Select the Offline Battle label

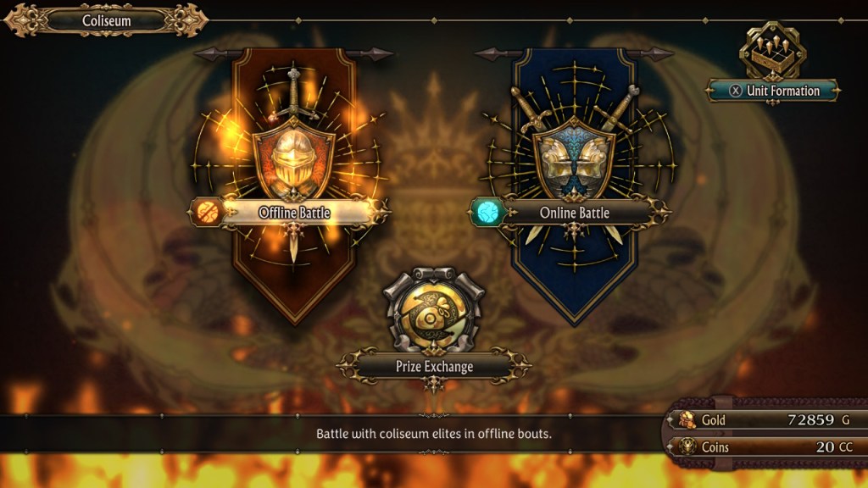pos(294,213)
